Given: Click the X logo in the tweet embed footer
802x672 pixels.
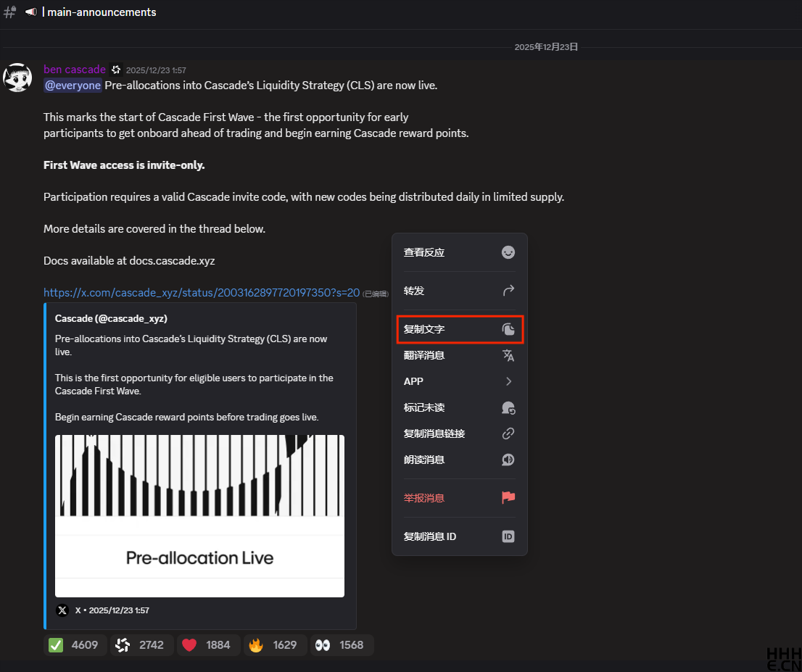Looking at the screenshot, I should 62,610.
